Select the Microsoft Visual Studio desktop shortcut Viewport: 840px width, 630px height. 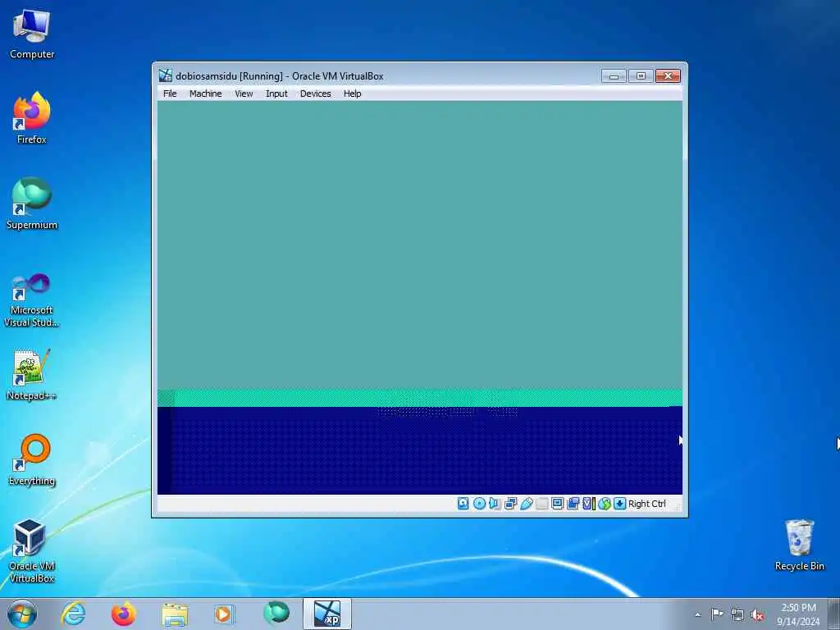pyautogui.click(x=32, y=300)
